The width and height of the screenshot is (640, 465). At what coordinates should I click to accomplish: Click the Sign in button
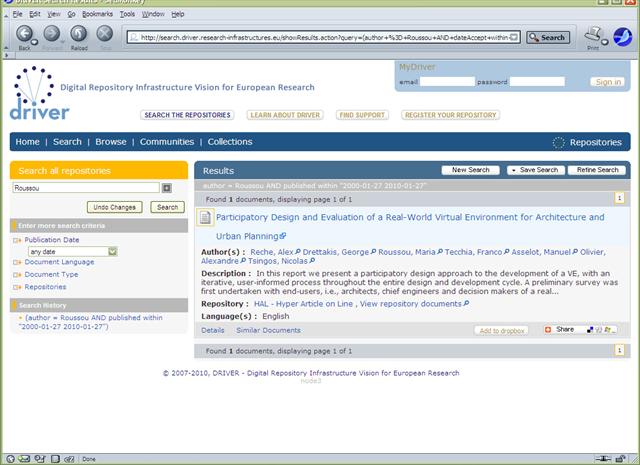(x=608, y=82)
